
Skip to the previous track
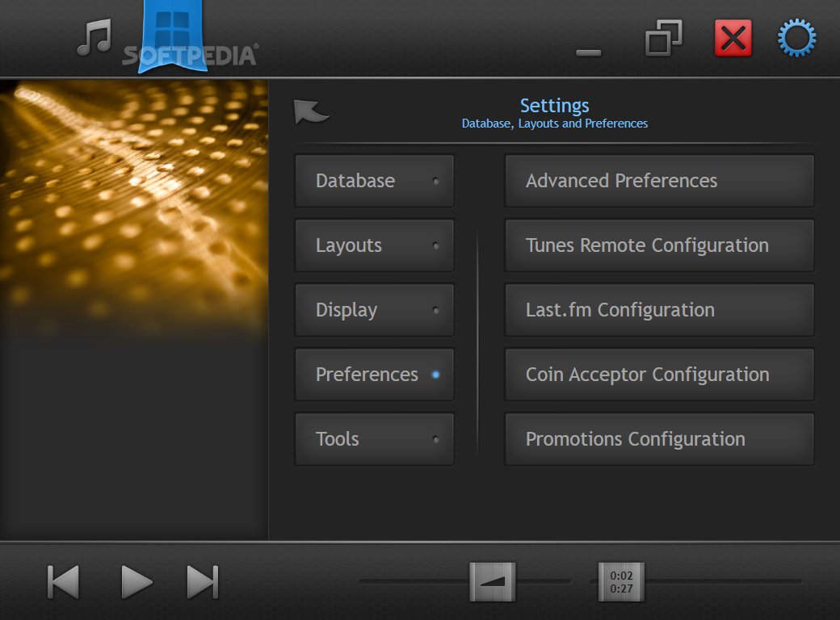tap(63, 581)
